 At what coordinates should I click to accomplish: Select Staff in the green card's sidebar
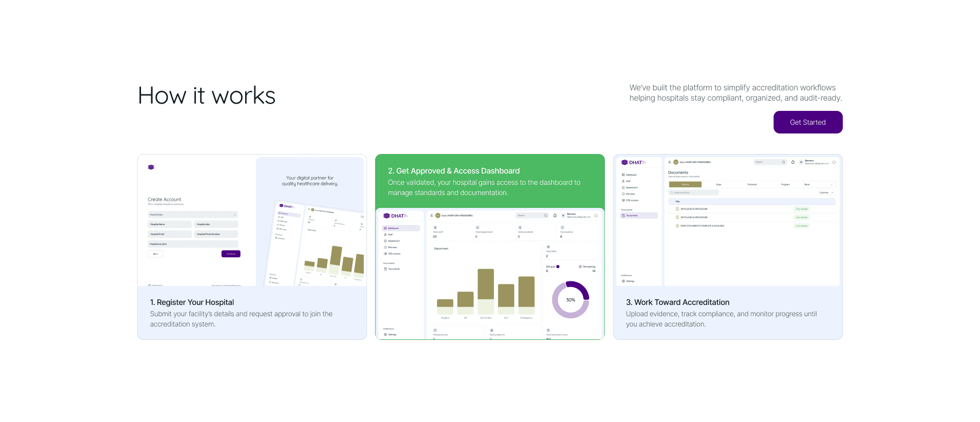click(388, 235)
